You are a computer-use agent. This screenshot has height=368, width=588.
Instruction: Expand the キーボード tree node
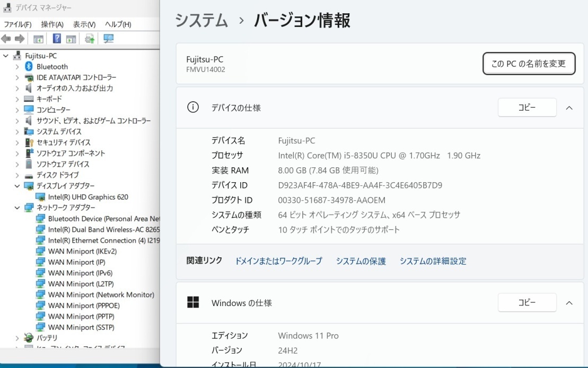[17, 99]
